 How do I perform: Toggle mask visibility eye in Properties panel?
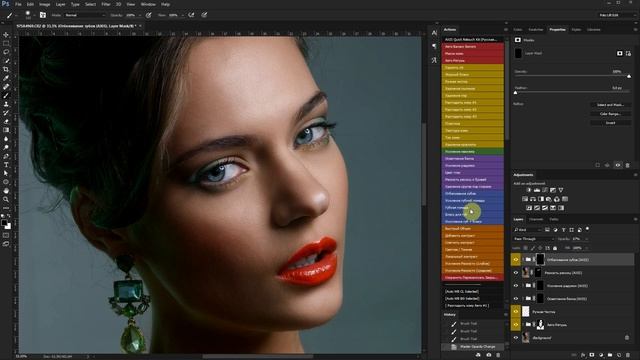(618, 165)
